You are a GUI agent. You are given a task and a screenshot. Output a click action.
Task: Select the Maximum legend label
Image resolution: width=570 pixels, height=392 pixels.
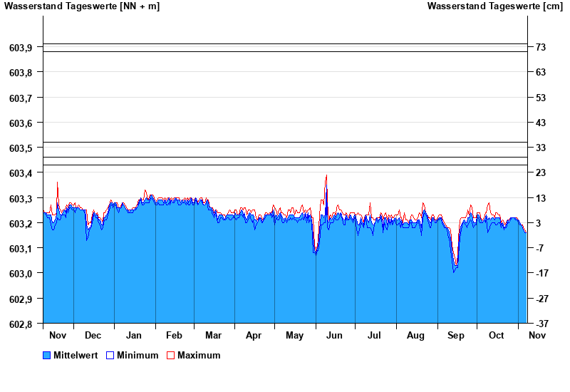[x=199, y=355]
